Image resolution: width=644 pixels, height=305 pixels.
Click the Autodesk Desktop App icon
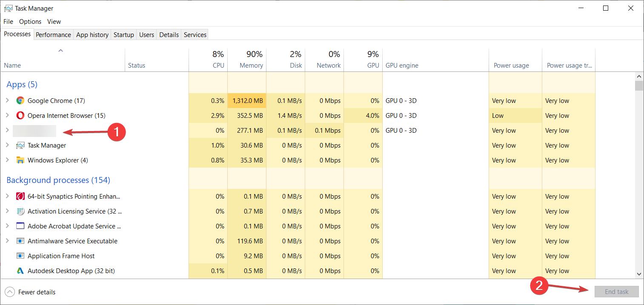[20, 271]
